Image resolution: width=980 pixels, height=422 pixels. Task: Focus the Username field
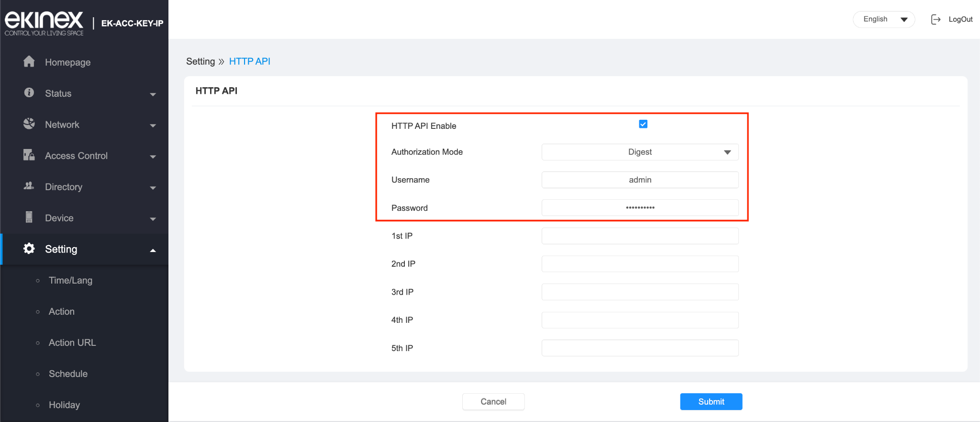640,180
